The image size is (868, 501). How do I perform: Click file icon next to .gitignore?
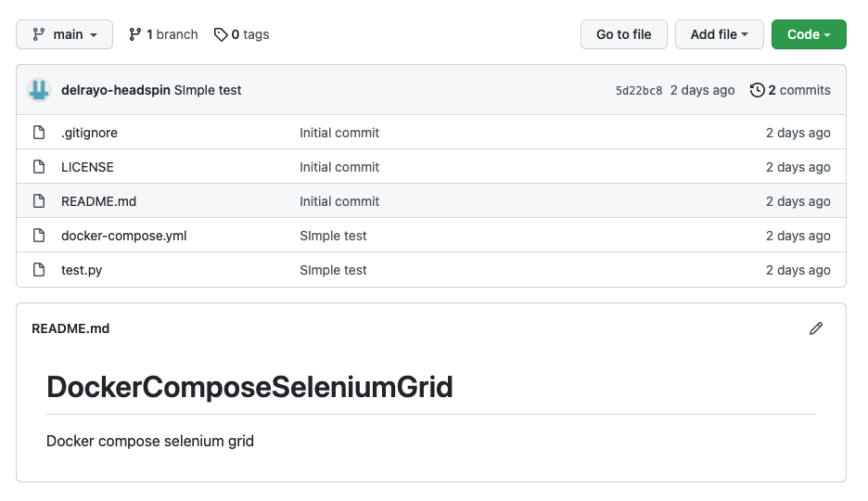coord(39,133)
